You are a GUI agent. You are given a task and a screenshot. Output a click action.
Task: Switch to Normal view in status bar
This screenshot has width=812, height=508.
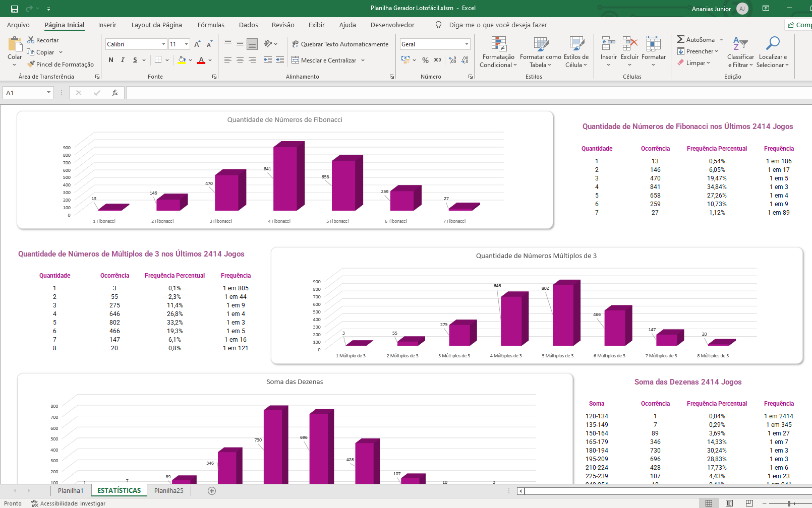click(x=709, y=503)
